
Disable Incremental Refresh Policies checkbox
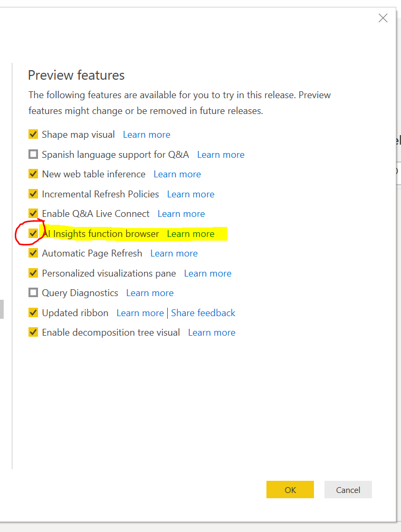point(33,194)
